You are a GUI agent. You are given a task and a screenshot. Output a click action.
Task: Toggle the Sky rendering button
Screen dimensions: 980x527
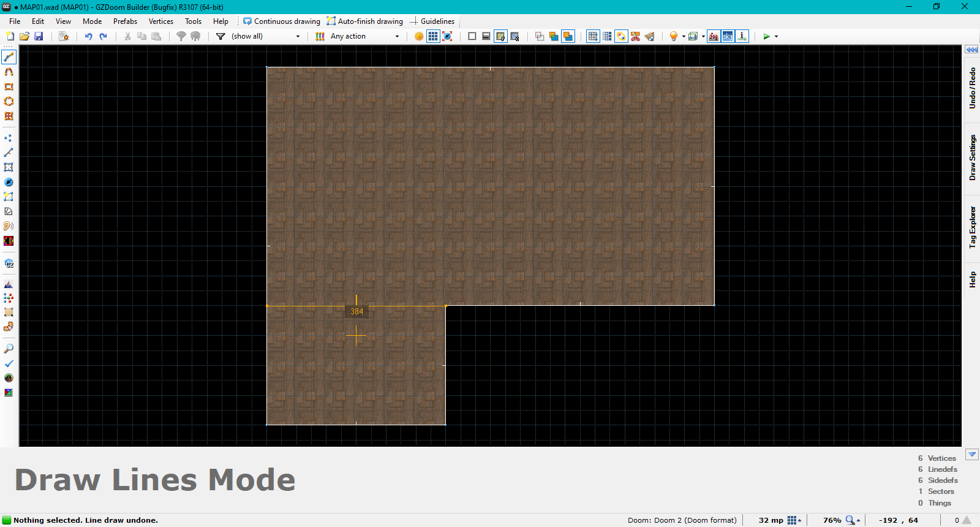(728, 37)
